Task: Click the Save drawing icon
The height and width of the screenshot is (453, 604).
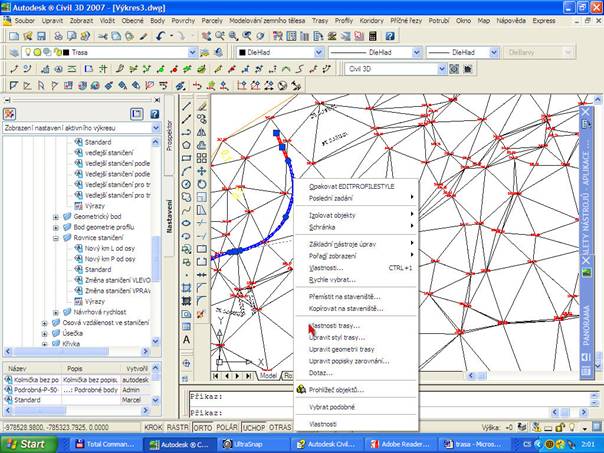Action: [41, 36]
